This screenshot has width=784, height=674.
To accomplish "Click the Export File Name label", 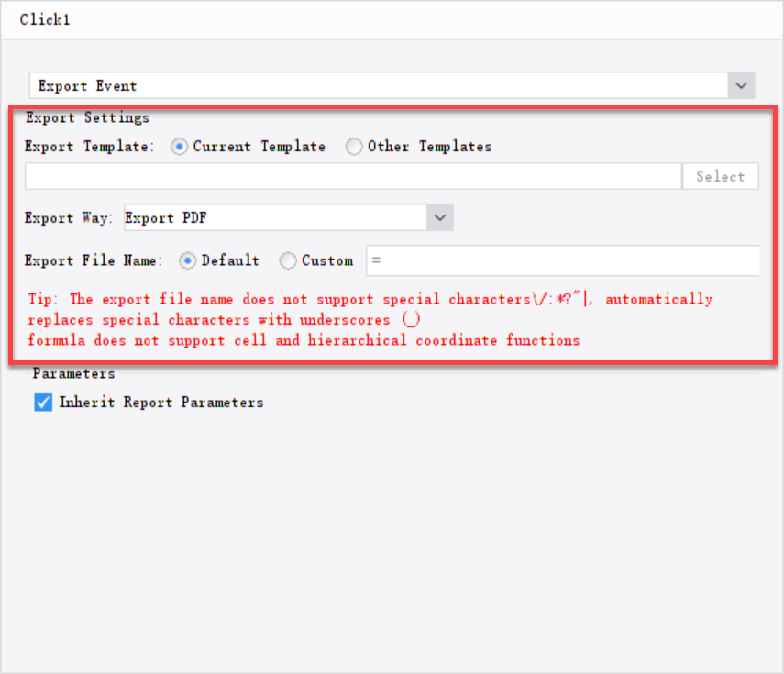I will click(94, 260).
